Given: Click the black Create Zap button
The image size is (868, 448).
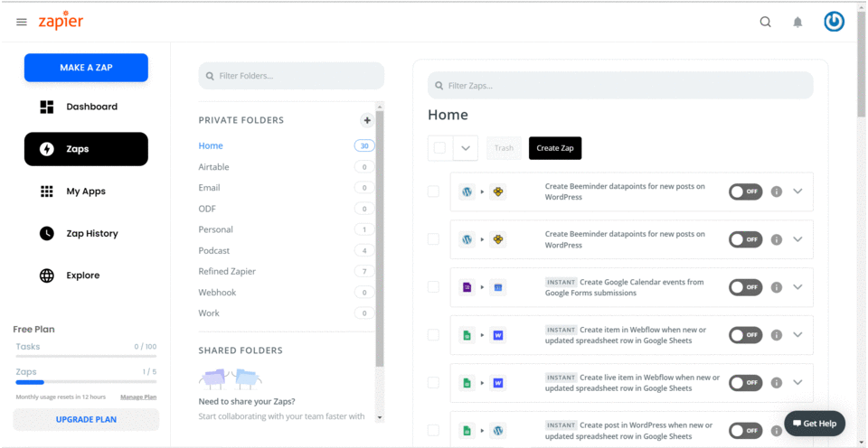Looking at the screenshot, I should pos(554,148).
